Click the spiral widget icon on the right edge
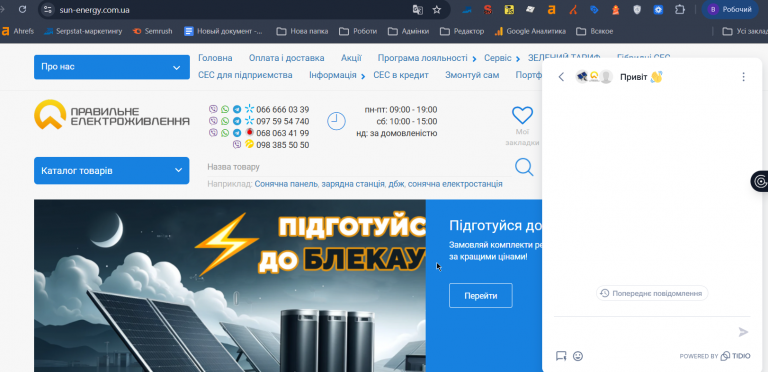This screenshot has height=372, width=768. click(760, 182)
